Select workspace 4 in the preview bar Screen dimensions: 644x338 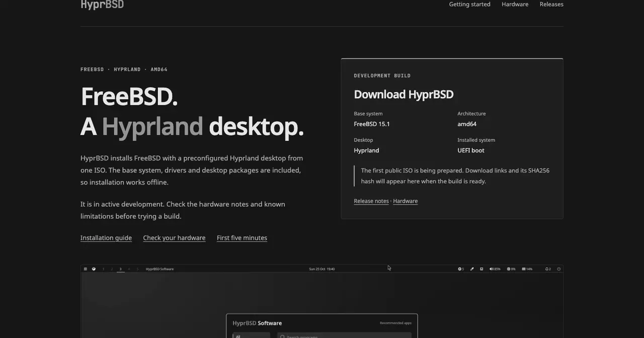(x=129, y=269)
